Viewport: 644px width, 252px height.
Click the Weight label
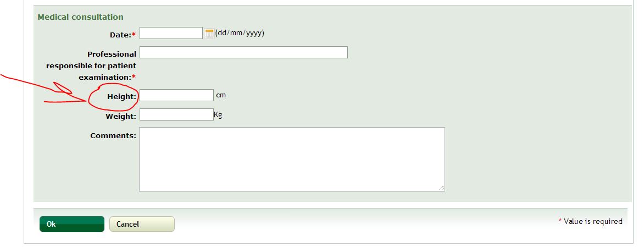click(x=121, y=116)
